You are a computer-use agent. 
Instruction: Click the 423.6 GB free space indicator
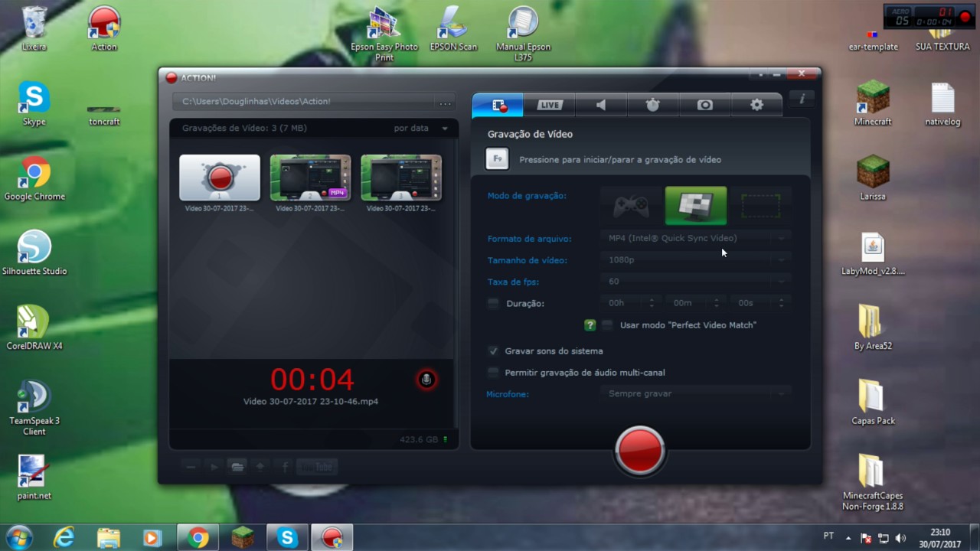(x=424, y=440)
